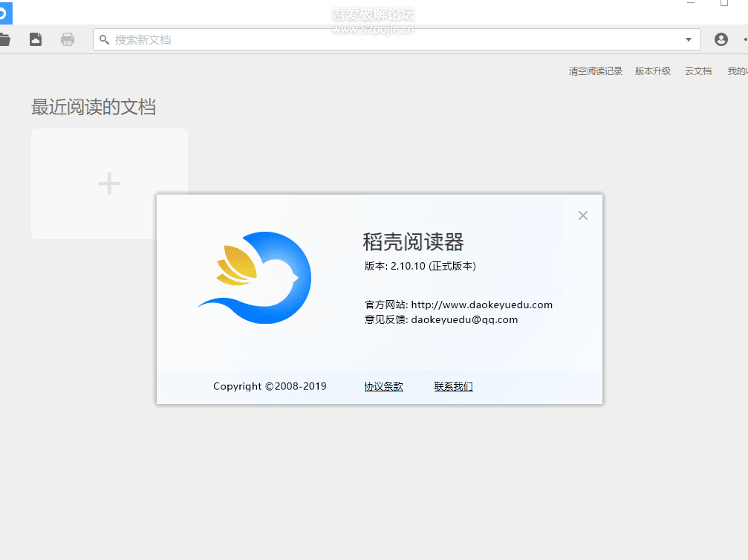The image size is (748, 560).
Task: Click 联系我们 in the about dialog
Action: tap(453, 386)
